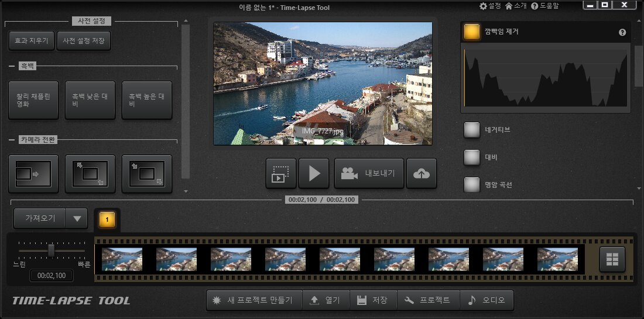
Task: Open the 설정 settings menu
Action: click(490, 6)
